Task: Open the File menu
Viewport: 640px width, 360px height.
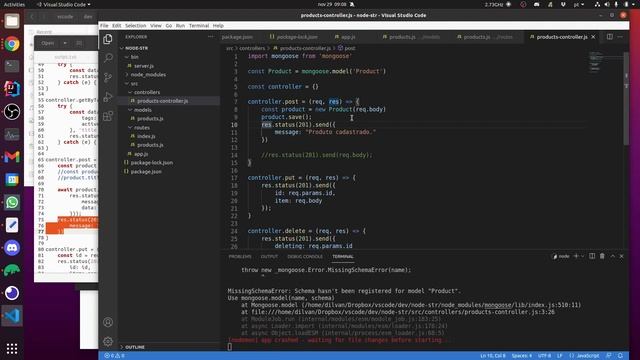Action: tap(104, 25)
